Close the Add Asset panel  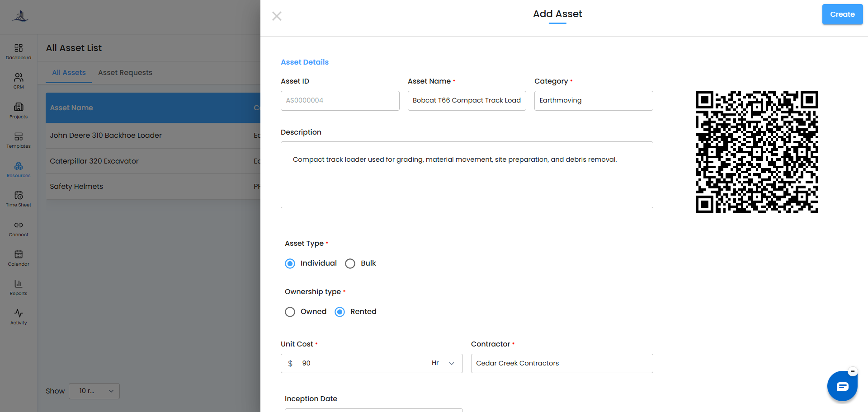(x=277, y=16)
